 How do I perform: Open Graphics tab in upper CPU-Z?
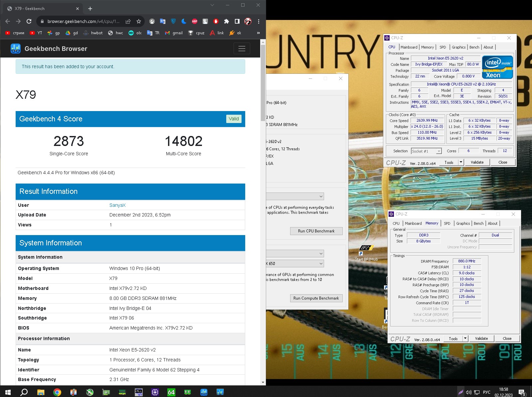[x=459, y=47]
